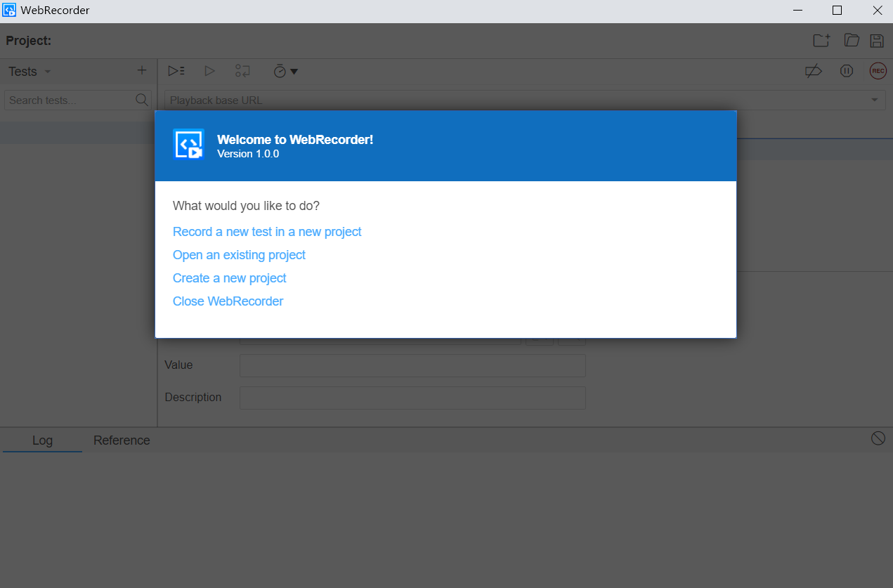Start recording with the REC button
Viewport: 893px width, 588px height.
878,71
